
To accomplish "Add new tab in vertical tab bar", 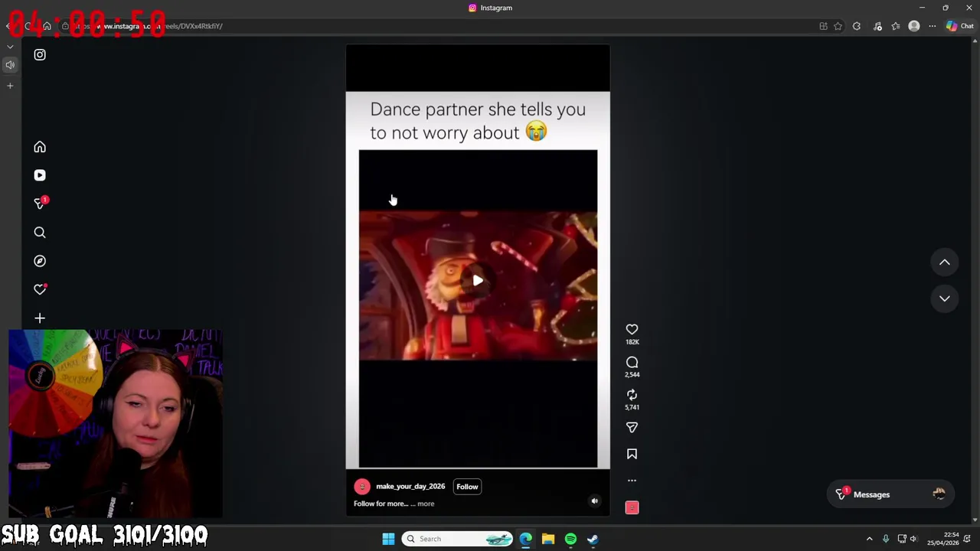I will [10, 86].
